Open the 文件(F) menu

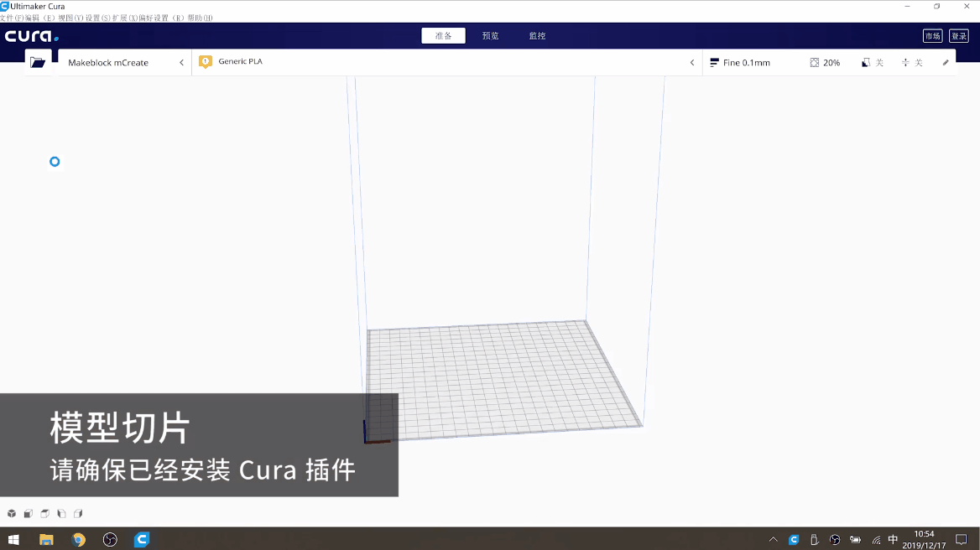coord(11,18)
